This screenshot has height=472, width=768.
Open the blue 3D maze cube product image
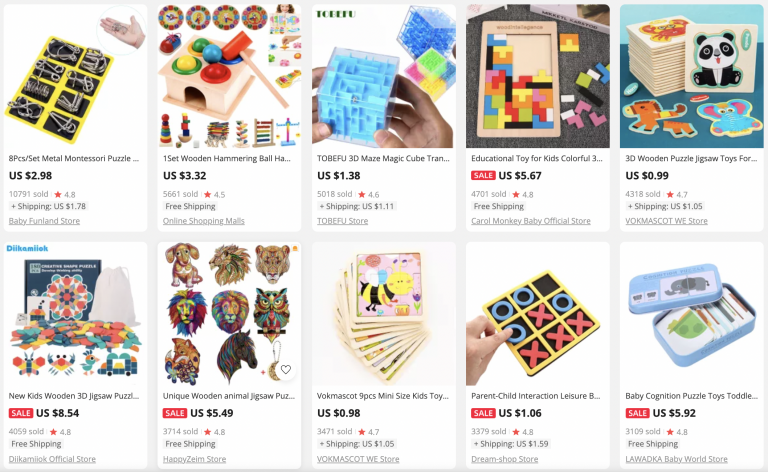coord(384,76)
